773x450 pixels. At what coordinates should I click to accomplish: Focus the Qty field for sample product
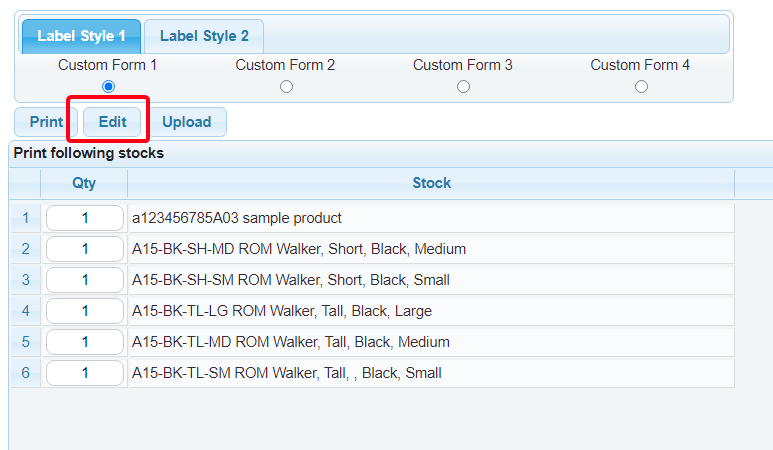point(85,218)
